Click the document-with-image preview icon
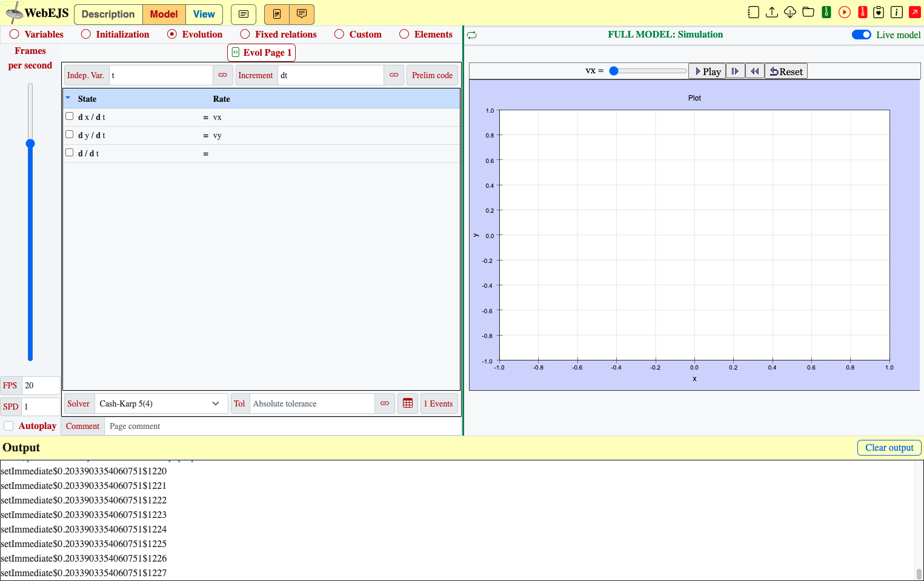This screenshot has height=581, width=924. [277, 14]
